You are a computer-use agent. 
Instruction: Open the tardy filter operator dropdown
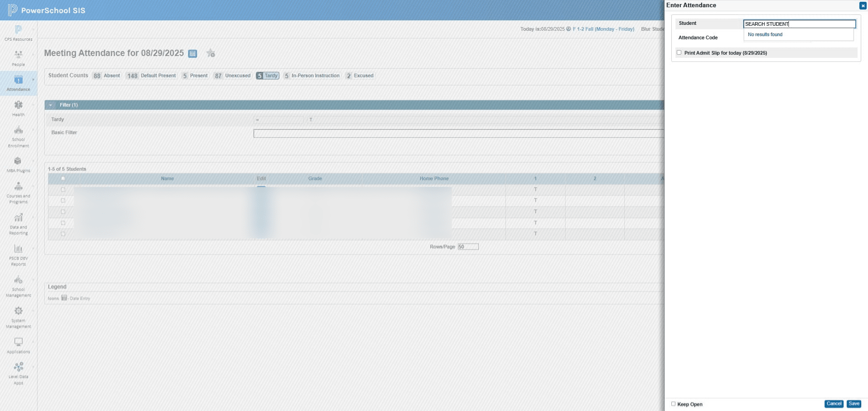(x=278, y=120)
